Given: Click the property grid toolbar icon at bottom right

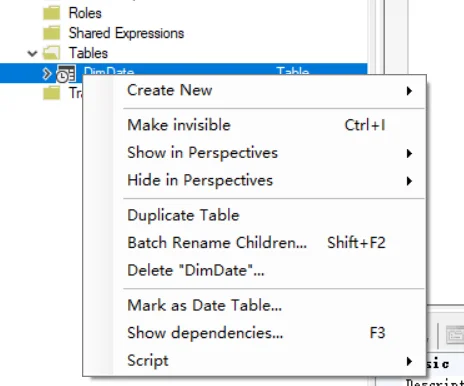Looking at the screenshot, I should 455,335.
